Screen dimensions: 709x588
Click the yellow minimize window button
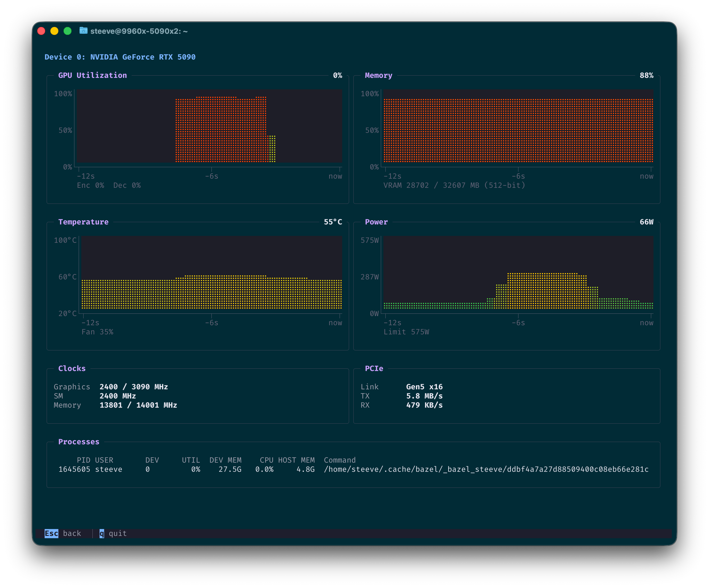pyautogui.click(x=54, y=31)
